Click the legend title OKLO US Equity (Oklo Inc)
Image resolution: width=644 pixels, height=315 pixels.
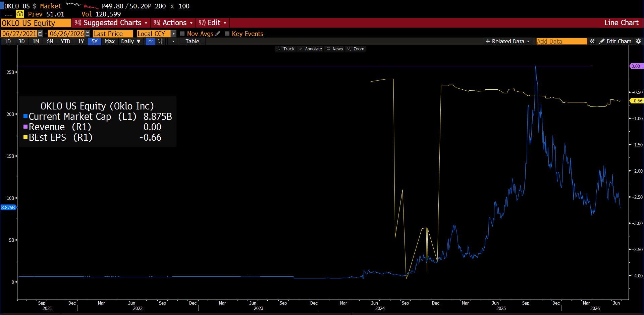point(97,106)
